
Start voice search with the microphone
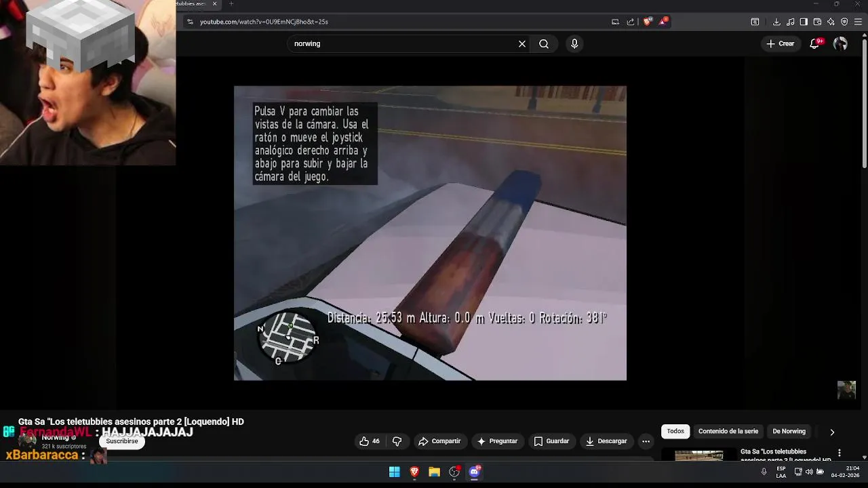[x=574, y=43]
